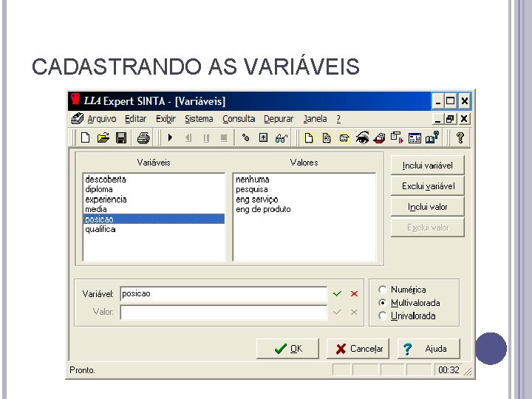532x399 pixels.
Task: Click the step-back toolbar icon
Action: (188, 137)
